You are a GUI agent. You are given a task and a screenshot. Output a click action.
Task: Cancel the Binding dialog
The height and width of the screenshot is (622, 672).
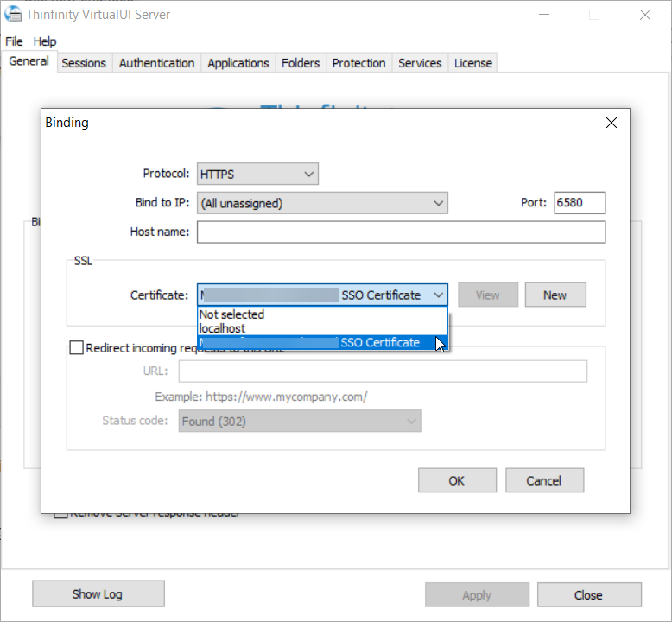coord(544,480)
